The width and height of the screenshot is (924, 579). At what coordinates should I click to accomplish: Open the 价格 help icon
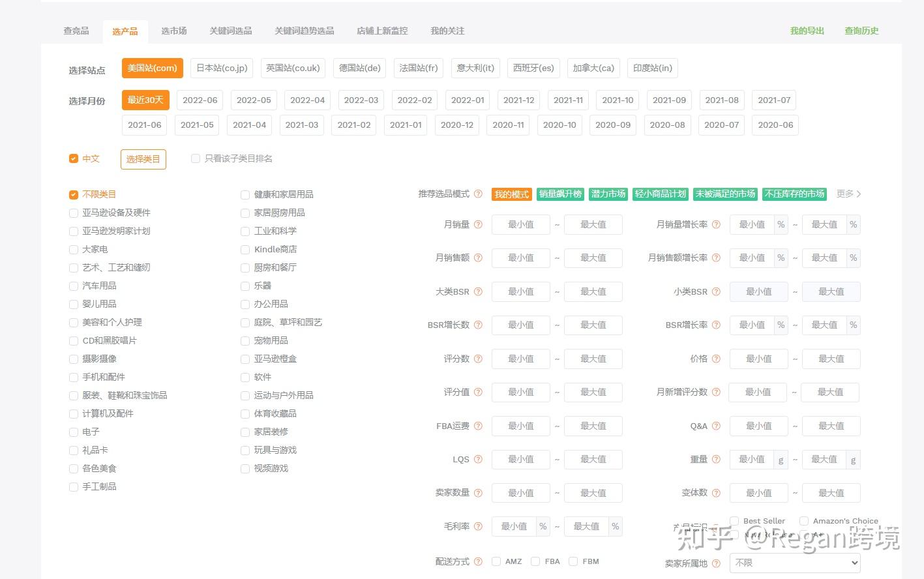[x=716, y=359]
